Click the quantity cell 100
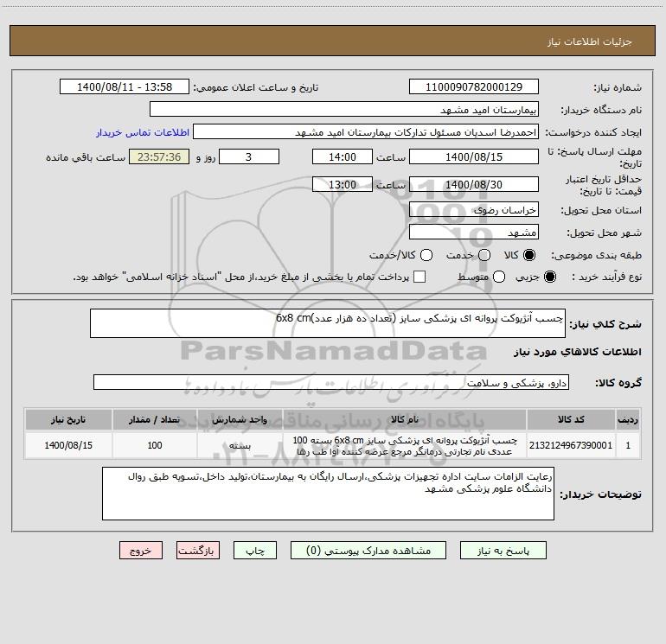The height and width of the screenshot is (644, 666). pyautogui.click(x=155, y=445)
